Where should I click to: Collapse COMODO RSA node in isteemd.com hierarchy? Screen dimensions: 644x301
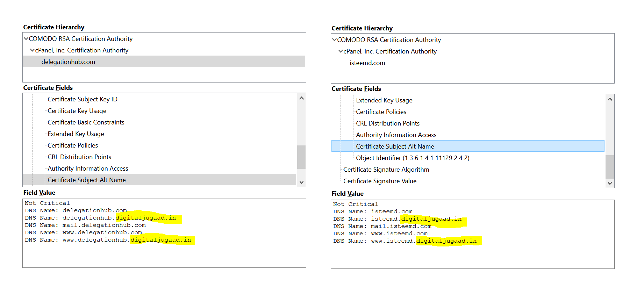pos(334,40)
